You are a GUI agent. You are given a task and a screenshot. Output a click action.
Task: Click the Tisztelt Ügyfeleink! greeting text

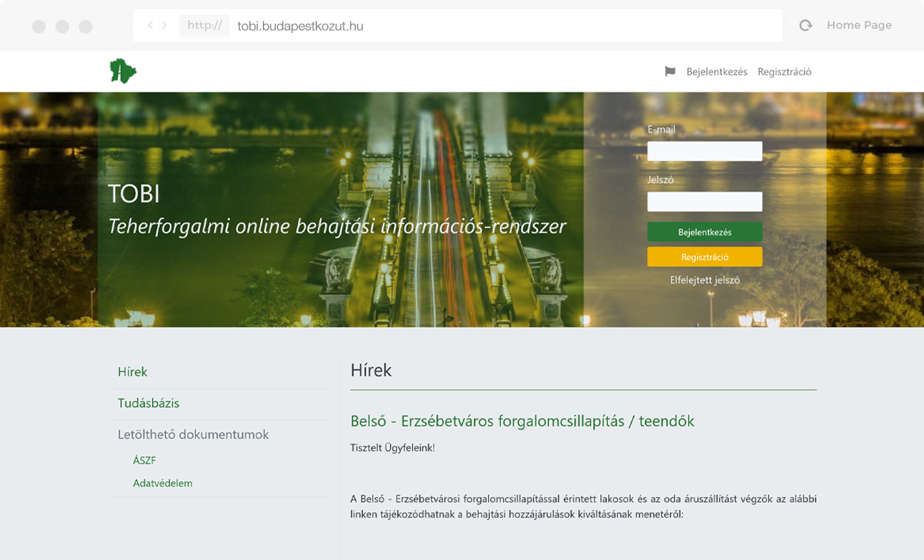point(392,448)
